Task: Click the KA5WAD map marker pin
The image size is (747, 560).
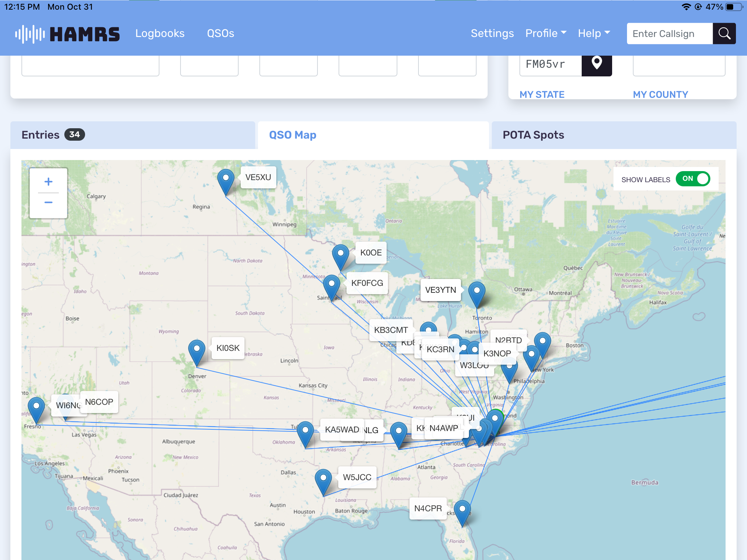Action: pyautogui.click(x=305, y=435)
